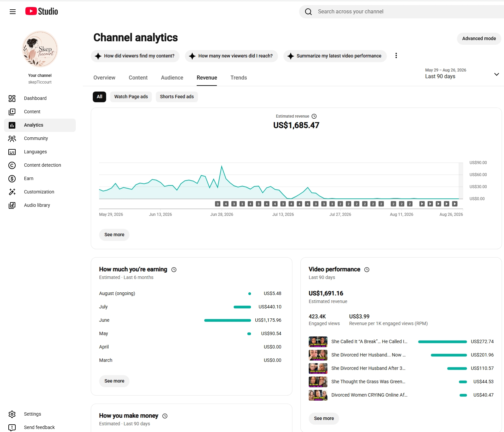
Task: Open the hamburger navigation menu
Action: 13,12
